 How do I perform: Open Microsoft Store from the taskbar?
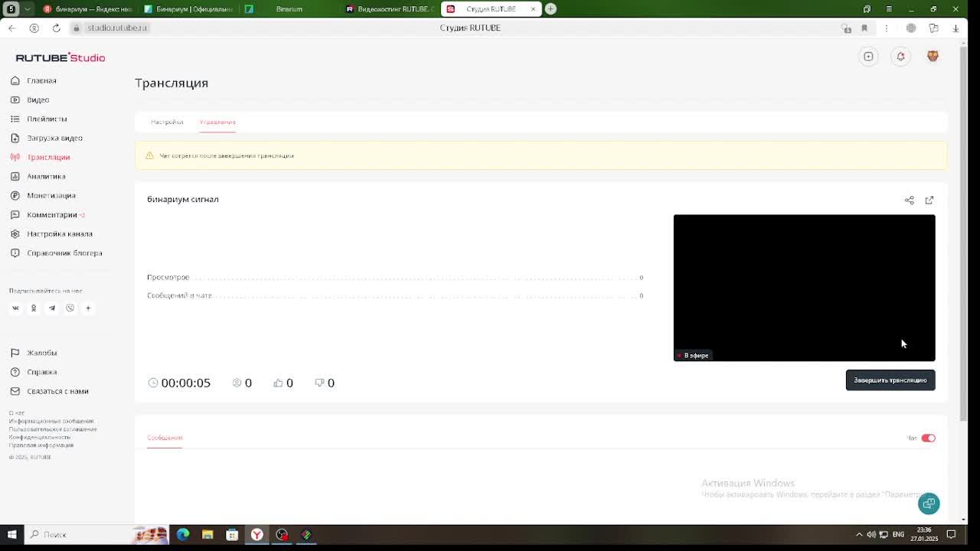232,534
